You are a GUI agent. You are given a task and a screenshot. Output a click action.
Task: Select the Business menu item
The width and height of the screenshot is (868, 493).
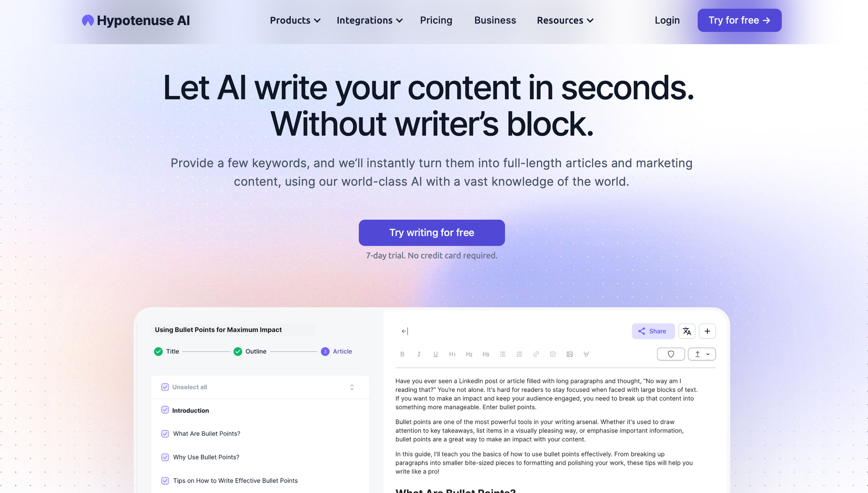pyautogui.click(x=495, y=20)
